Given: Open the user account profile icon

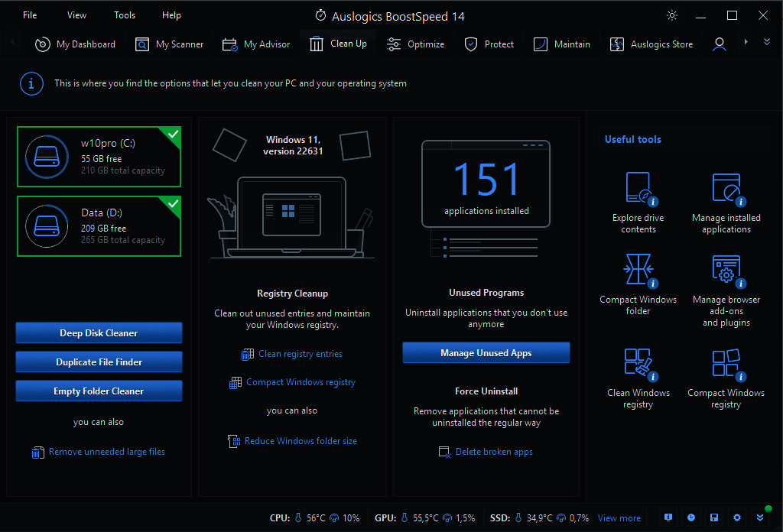Looking at the screenshot, I should [x=719, y=44].
